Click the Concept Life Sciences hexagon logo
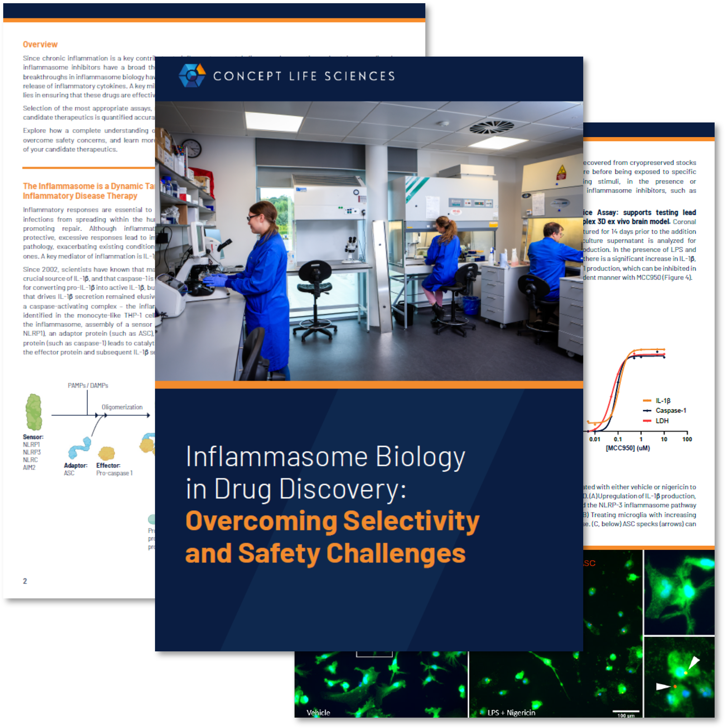Image resolution: width=725 pixels, height=728 pixels. click(192, 75)
